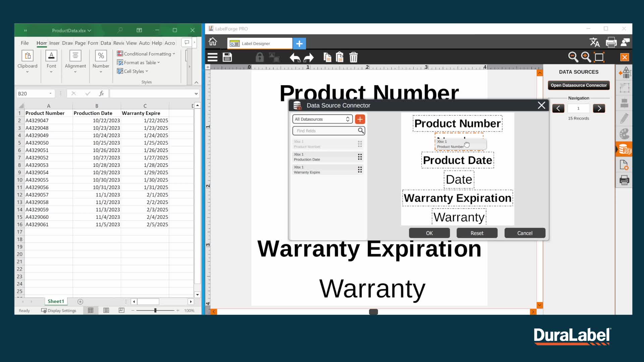Collapse the Excel ribbon with the chevron
Image resolution: width=644 pixels, height=362 pixels.
(x=196, y=82)
